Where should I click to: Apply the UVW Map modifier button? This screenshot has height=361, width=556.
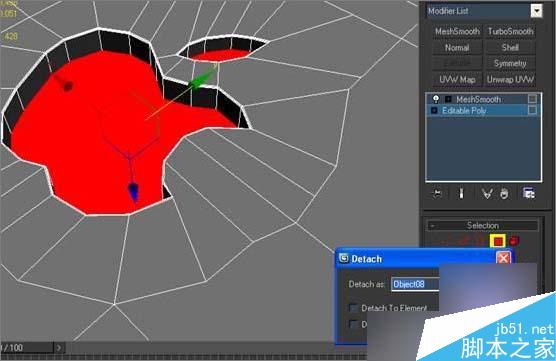pos(457,79)
